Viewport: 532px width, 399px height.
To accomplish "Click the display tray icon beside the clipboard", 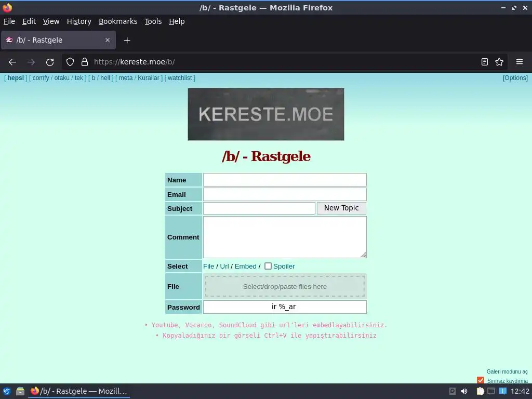I will click(x=491, y=391).
